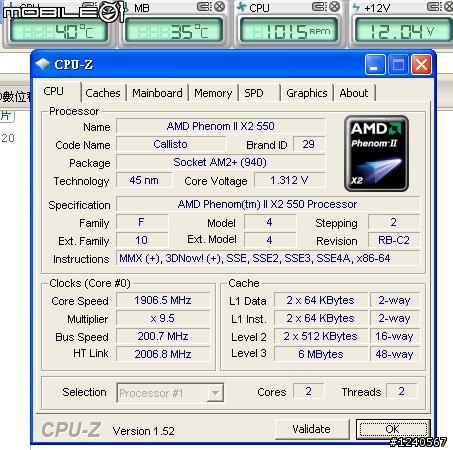Click the Revision value 'RB-C2'
Screen dimensions: 453x450
click(394, 240)
